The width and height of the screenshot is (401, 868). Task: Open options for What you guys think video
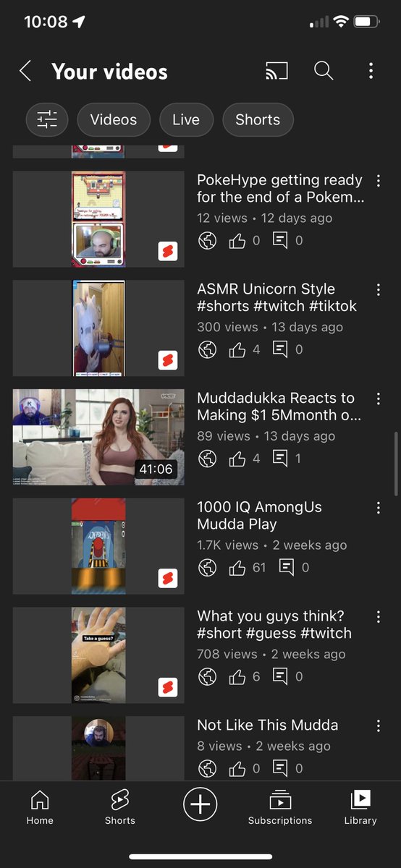click(x=378, y=617)
